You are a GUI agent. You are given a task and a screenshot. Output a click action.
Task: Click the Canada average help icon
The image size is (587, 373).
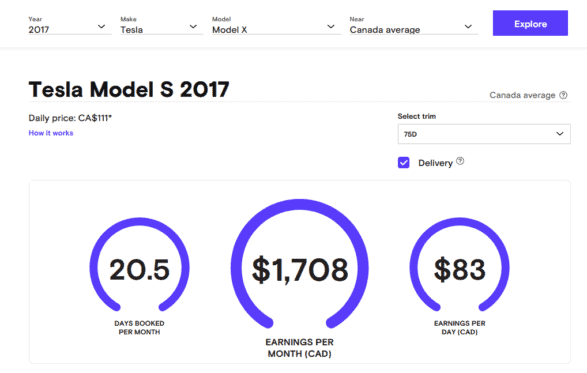563,95
